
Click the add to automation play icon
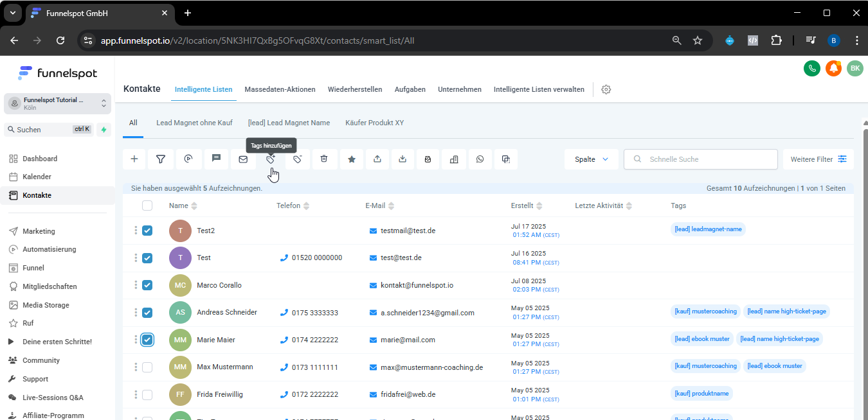(x=188, y=159)
